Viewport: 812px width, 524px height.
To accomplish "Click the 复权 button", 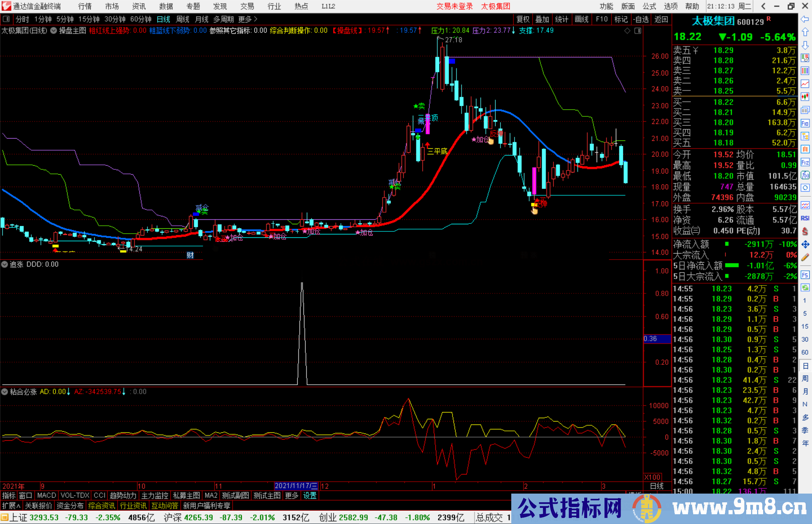I will [523, 19].
